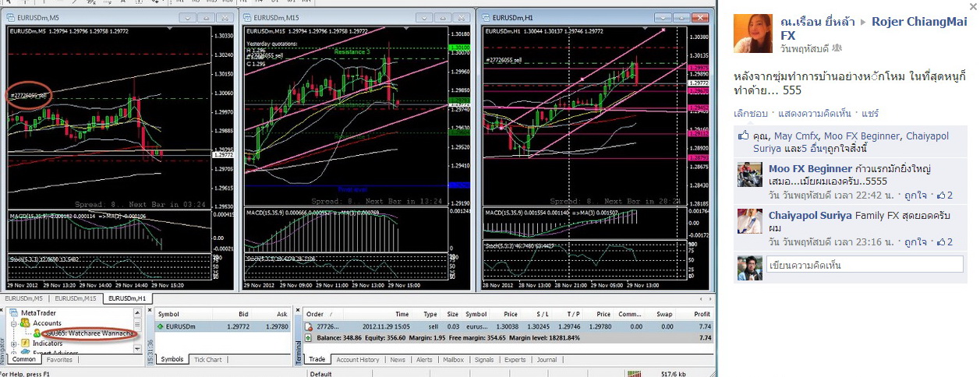This screenshot has height=377, width=980.
Task: Open the poster's profile name link
Action: tap(816, 23)
